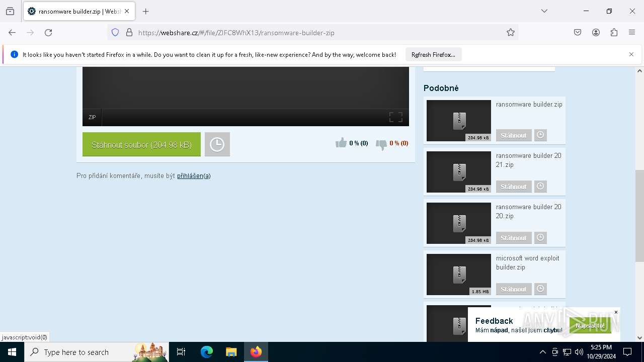The height and width of the screenshot is (362, 644).
Task: Open thumbnail of ransomware builder 2021.zip
Action: click(x=459, y=172)
